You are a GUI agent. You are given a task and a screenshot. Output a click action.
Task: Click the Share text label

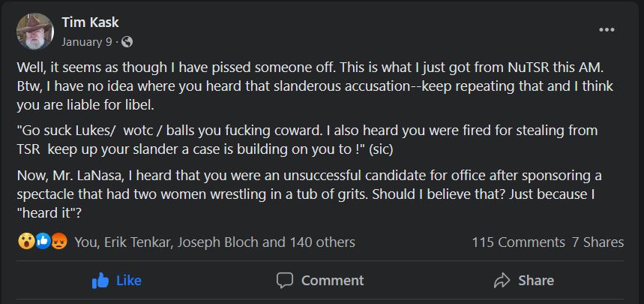pyautogui.click(x=535, y=280)
